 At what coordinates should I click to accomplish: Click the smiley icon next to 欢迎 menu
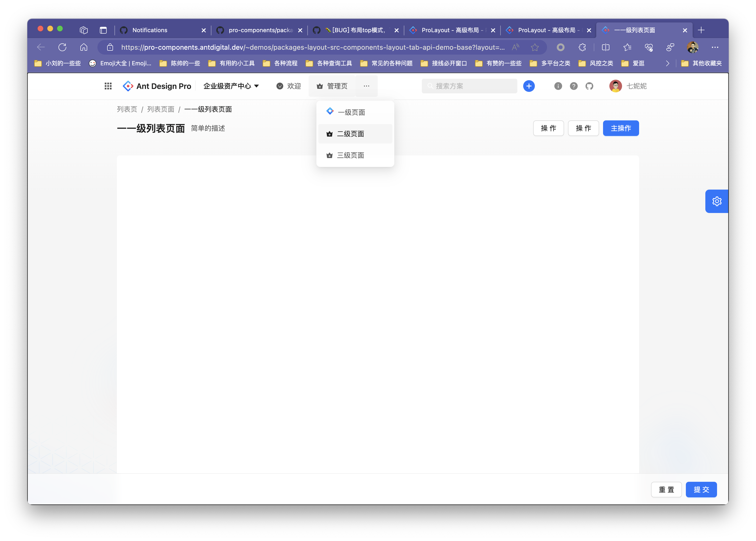pos(280,86)
